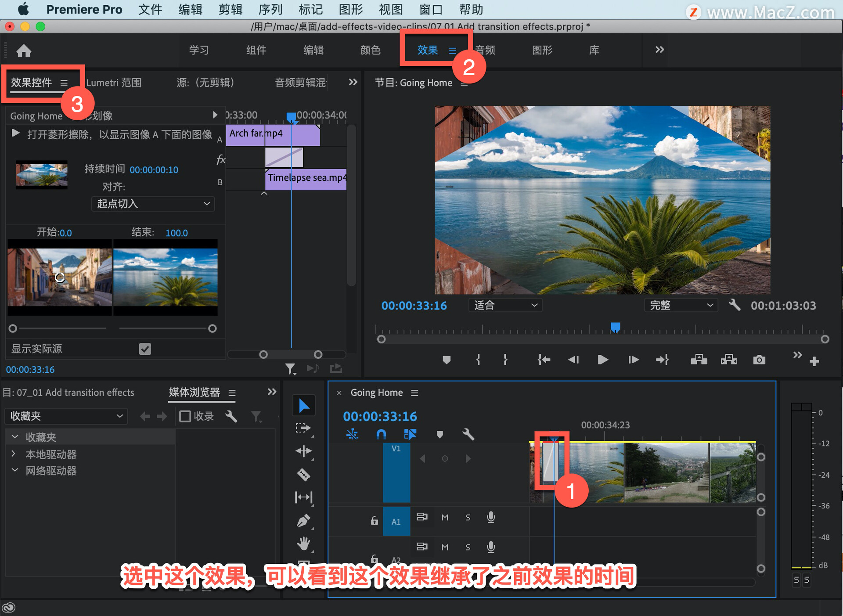Viewport: 843px width, 616px height.
Task: Toggle A1 track lock
Action: tap(374, 520)
